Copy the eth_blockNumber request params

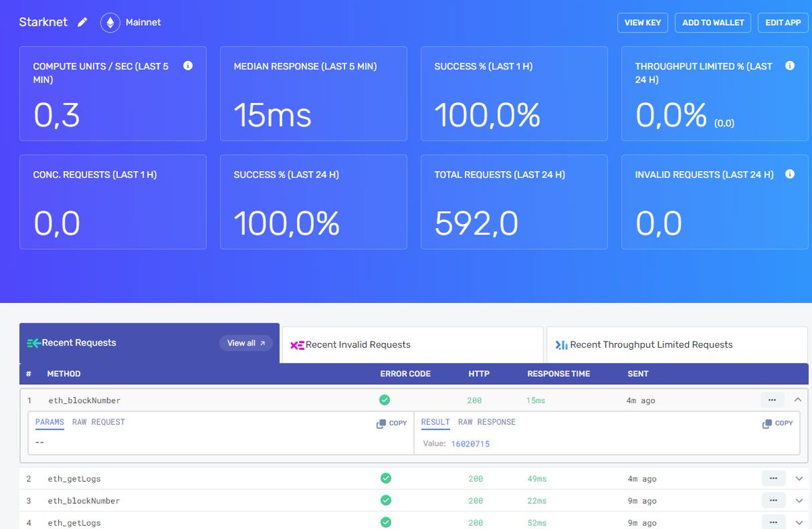391,423
